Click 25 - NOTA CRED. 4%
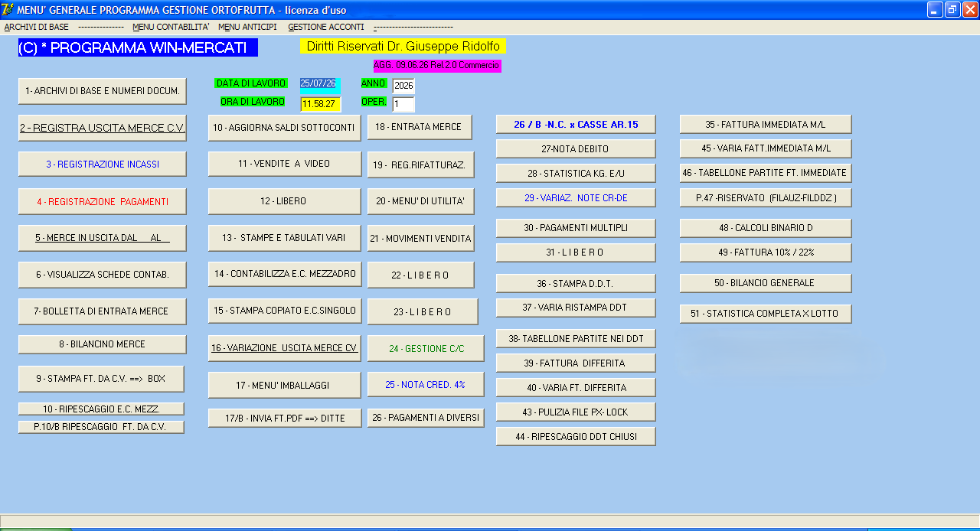Image resolution: width=980 pixels, height=531 pixels. click(x=426, y=384)
